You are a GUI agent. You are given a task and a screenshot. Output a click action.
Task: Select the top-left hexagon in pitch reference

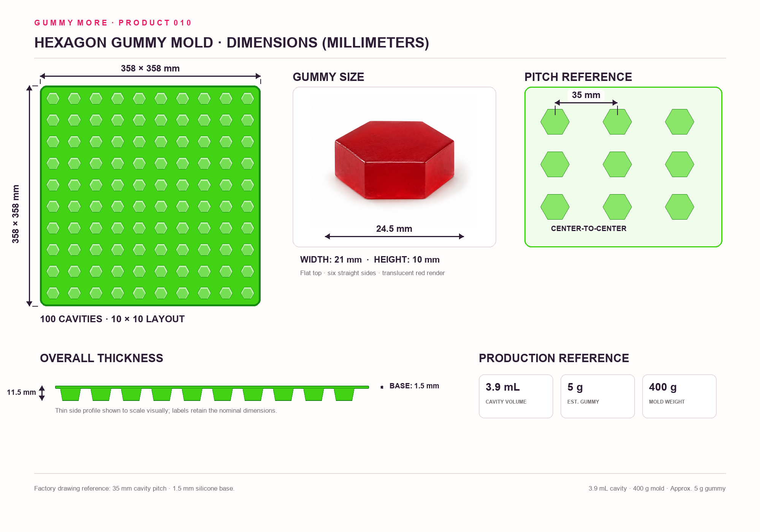(x=555, y=122)
